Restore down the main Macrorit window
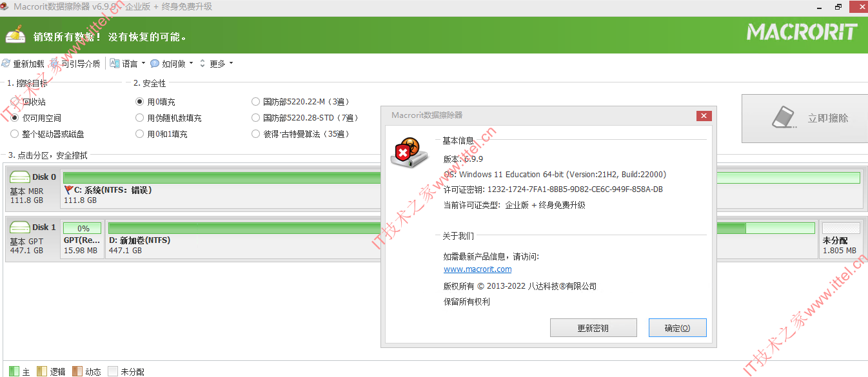This screenshot has width=868, height=377. click(x=838, y=6)
